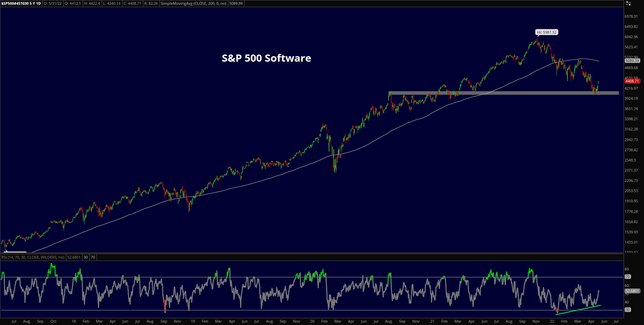644x325 pixels.
Task: Click the 80 label on RSI axis
Action: [627, 269]
